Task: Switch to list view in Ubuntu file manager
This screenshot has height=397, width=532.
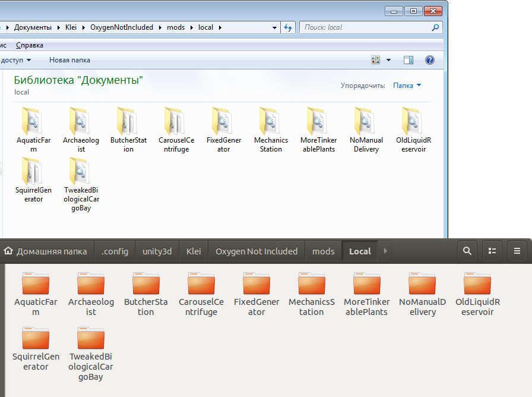Action: point(492,251)
